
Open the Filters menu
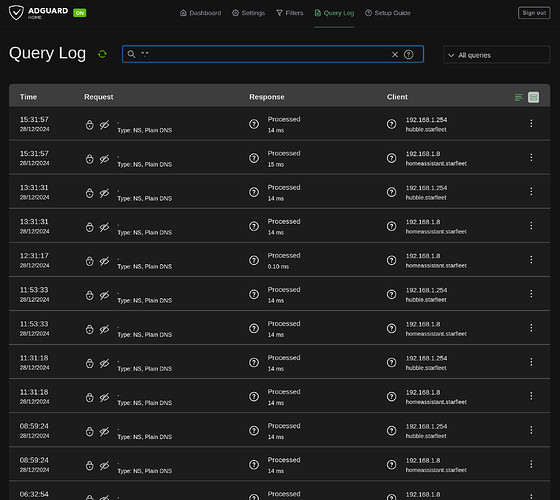click(290, 13)
